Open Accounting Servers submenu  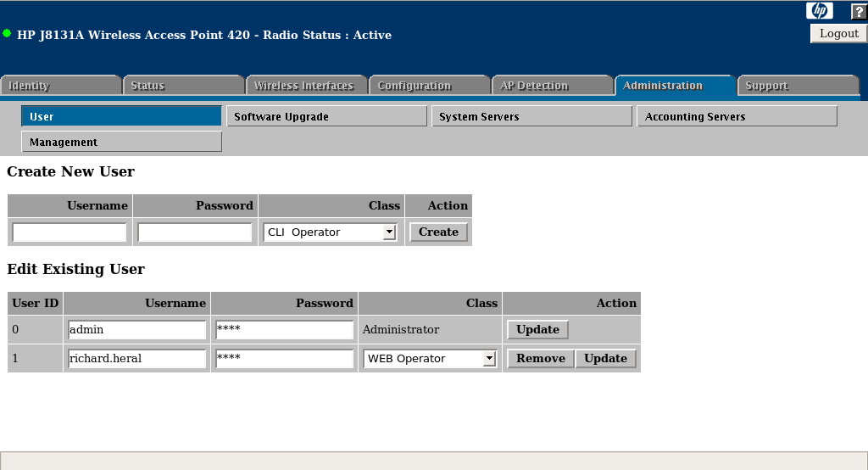point(737,116)
